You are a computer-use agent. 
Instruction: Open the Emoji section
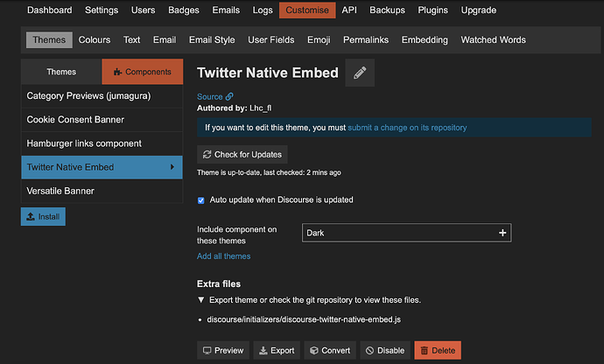click(x=319, y=40)
